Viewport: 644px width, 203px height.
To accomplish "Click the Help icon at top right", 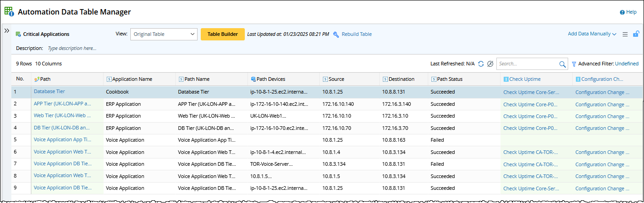I will (x=622, y=12).
